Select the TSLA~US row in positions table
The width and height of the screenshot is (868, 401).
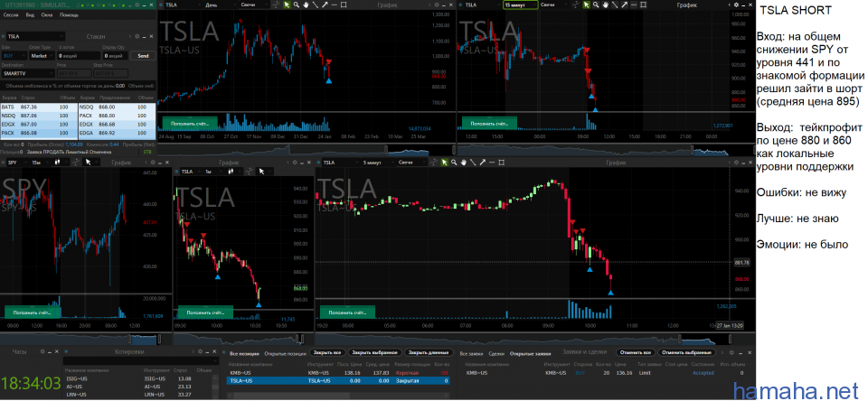point(339,381)
